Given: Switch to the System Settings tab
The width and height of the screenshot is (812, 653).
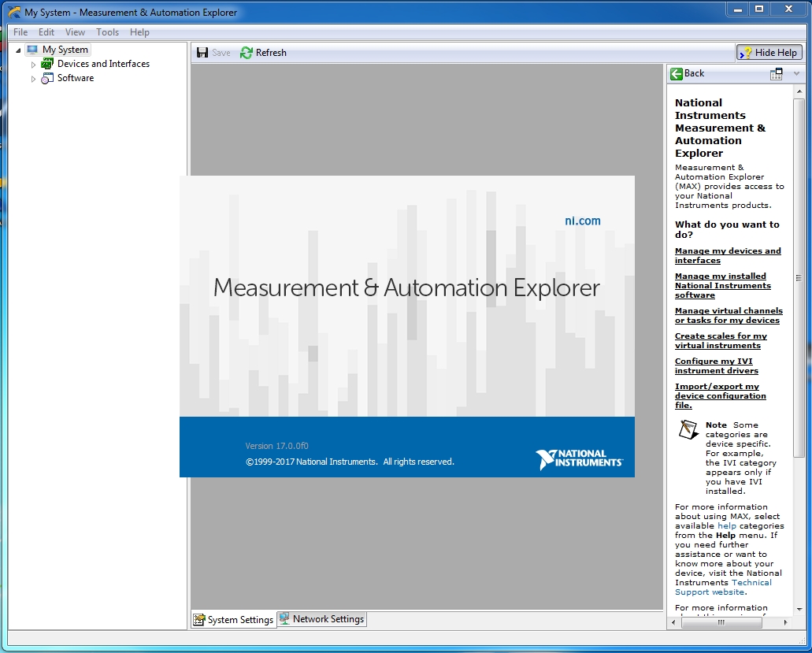Looking at the screenshot, I should click(x=234, y=619).
